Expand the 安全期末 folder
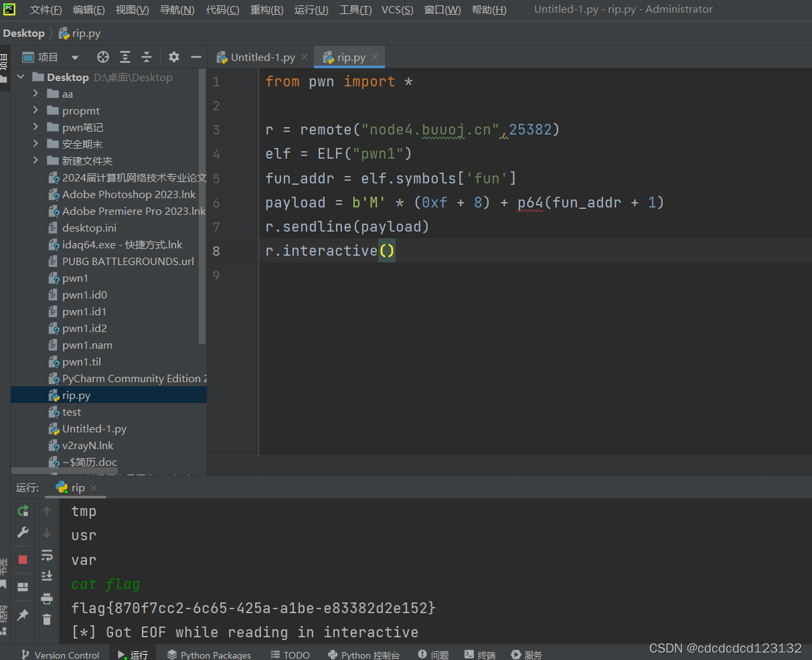 click(x=35, y=144)
